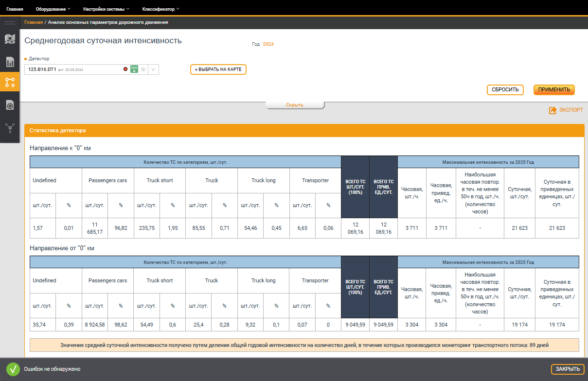Image resolution: width=588 pixels, height=381 pixels.
Task: Click the Детектор field label
Action: coord(39,59)
